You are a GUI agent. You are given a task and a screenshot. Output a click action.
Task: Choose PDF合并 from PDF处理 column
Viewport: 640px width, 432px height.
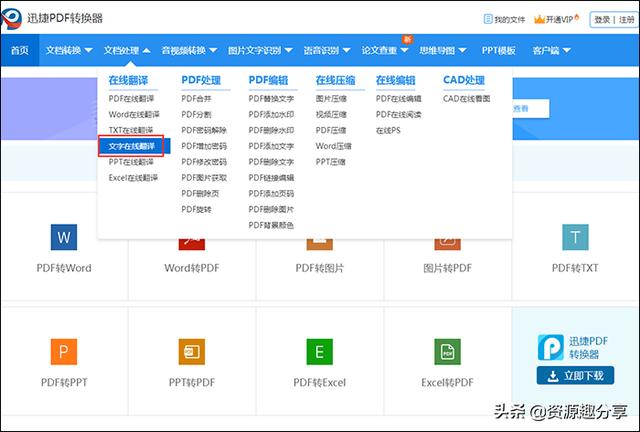coord(196,98)
